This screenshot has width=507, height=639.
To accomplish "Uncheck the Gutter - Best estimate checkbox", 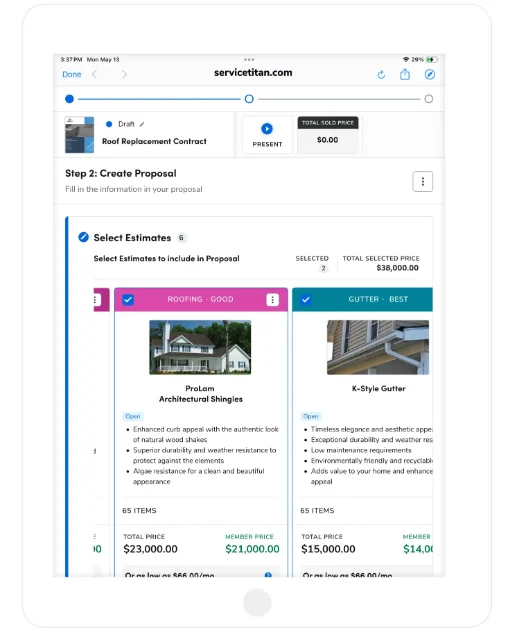I will (x=306, y=300).
